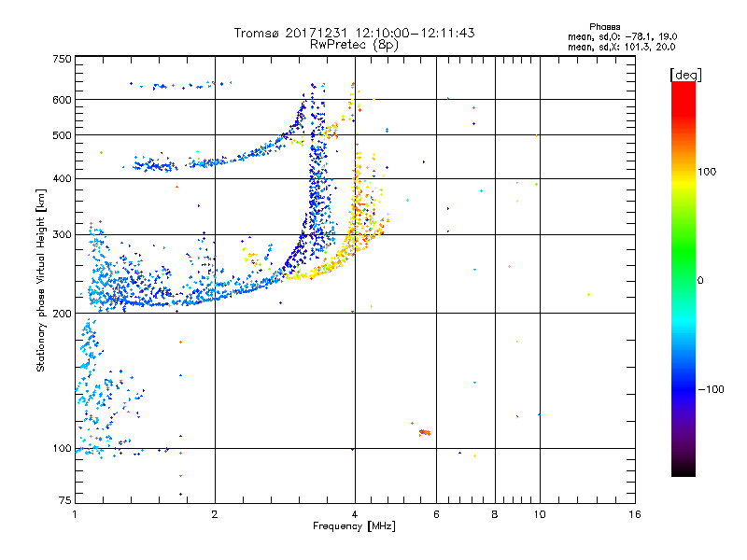The width and height of the screenshot is (747, 560).
Task: Click the black bottom of the colorbar
Action: click(x=684, y=469)
